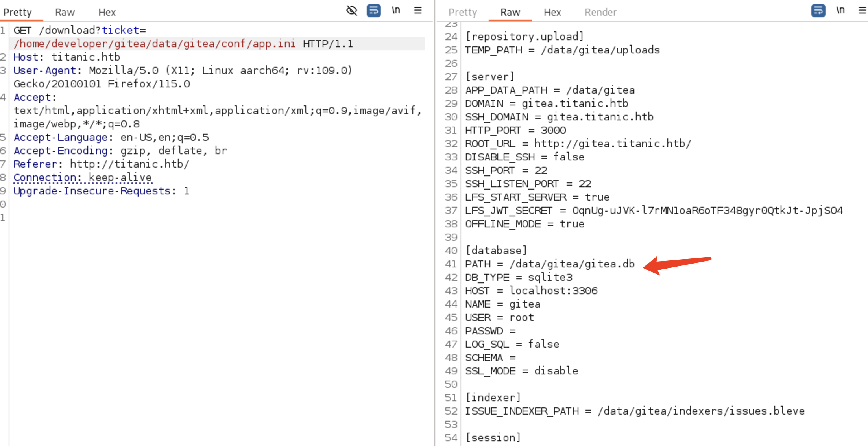Open response panel hamburger options menu

pyautogui.click(x=862, y=10)
